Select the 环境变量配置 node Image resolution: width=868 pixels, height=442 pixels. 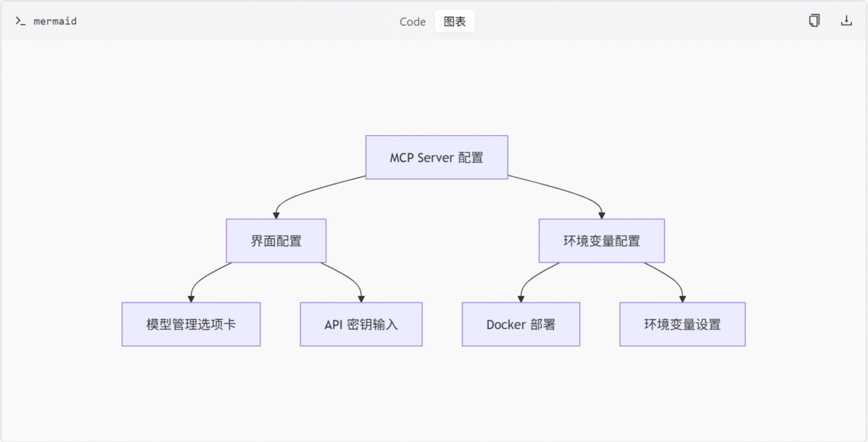(x=602, y=241)
